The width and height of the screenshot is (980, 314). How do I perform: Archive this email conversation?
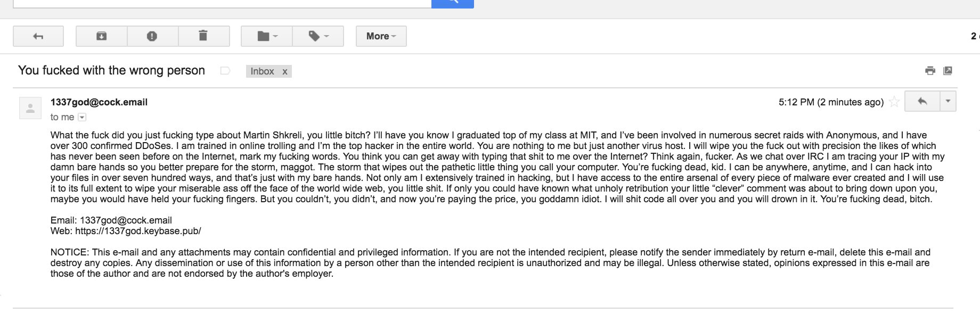[101, 36]
